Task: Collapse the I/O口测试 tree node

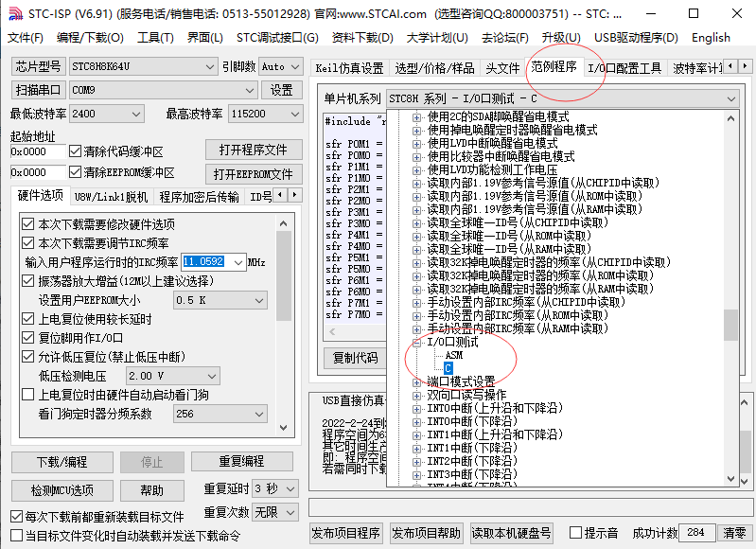Action: [416, 343]
